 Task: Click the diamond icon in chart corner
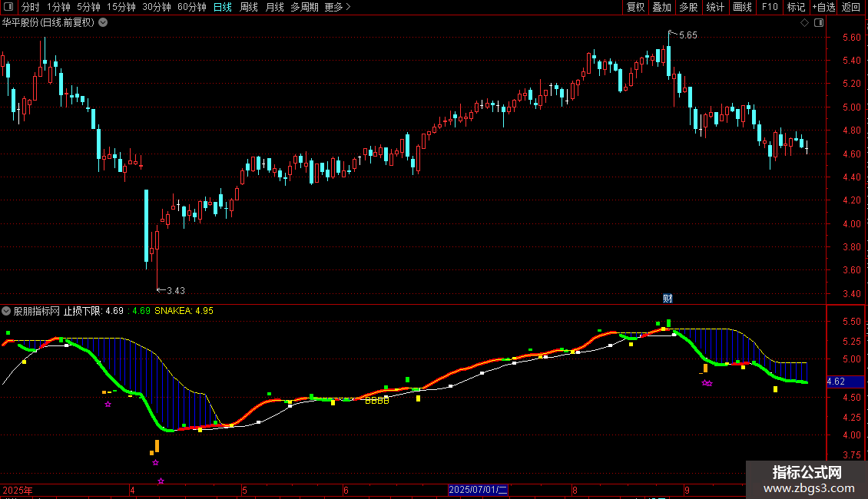coord(805,23)
